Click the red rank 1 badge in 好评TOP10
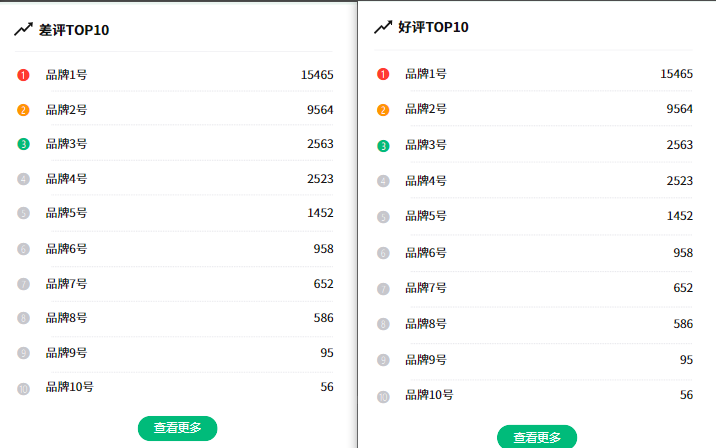The height and width of the screenshot is (448, 716). [383, 74]
